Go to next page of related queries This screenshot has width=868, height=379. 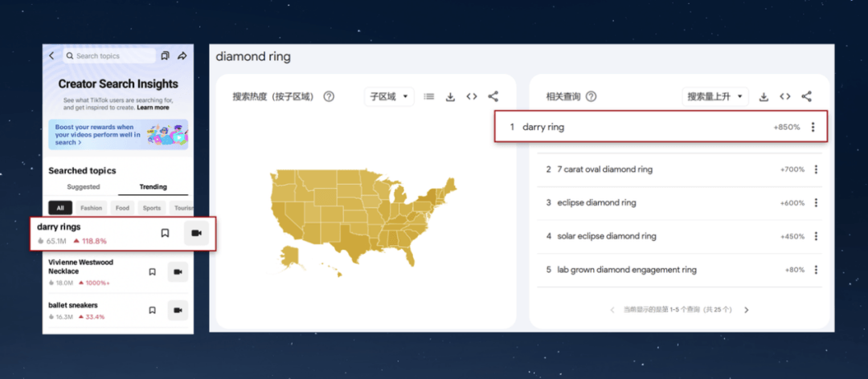(x=746, y=310)
